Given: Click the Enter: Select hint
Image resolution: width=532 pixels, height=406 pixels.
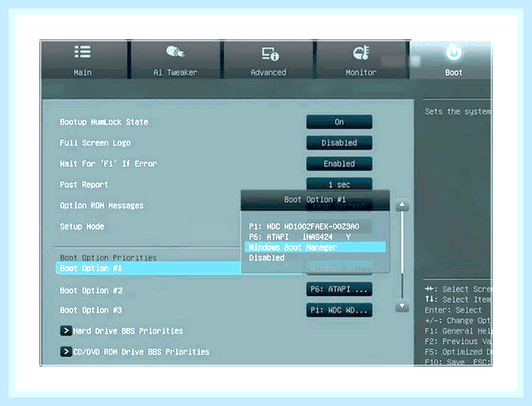Looking at the screenshot, I should 453,310.
